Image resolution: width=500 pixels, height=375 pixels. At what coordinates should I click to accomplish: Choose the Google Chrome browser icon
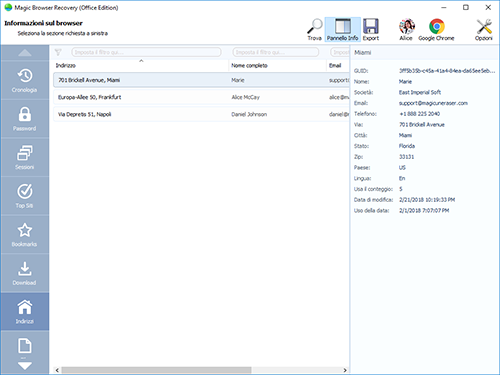pos(436,30)
